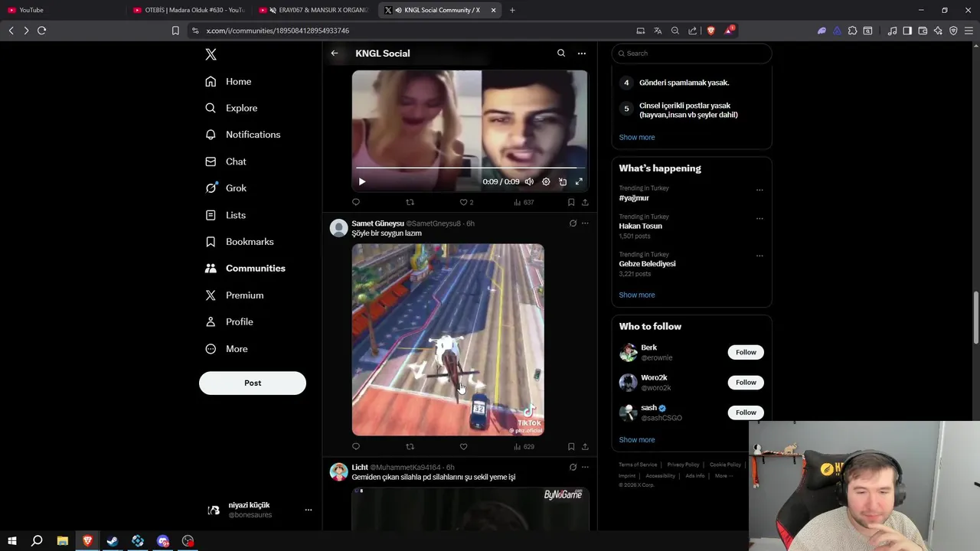980x551 pixels.
Task: Show more under What's happening
Action: 637,295
